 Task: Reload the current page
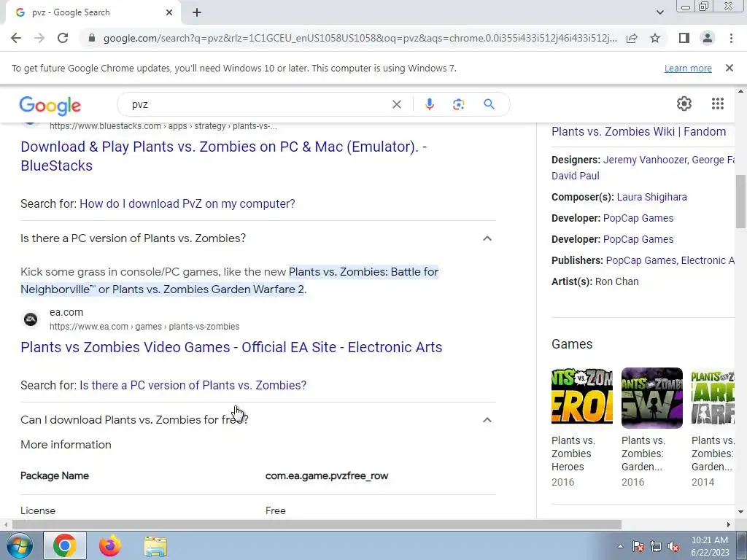pos(63,38)
